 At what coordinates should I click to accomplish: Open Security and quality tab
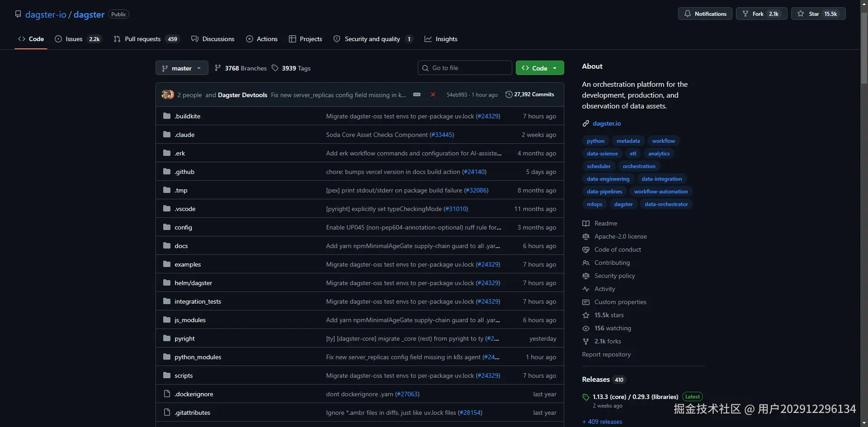[373, 39]
